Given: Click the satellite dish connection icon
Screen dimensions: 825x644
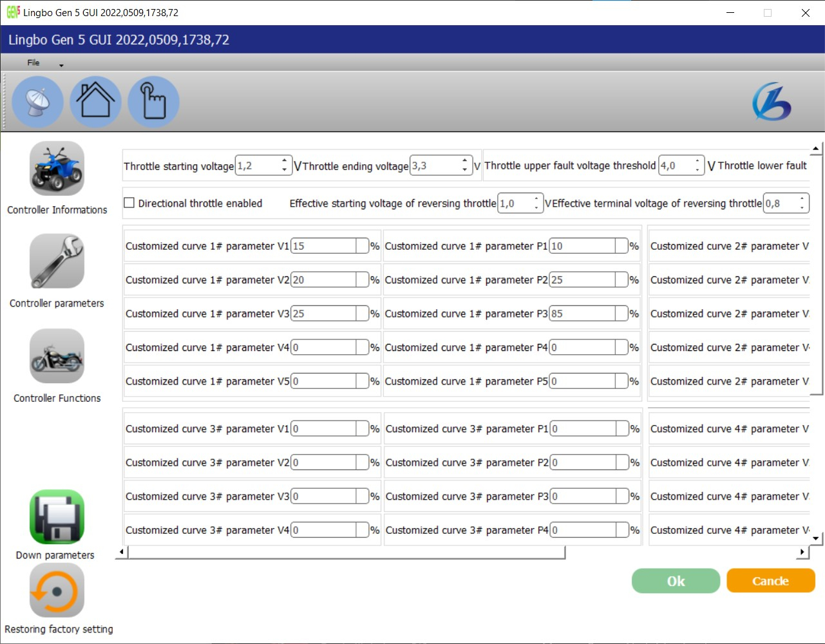Looking at the screenshot, I should coord(37,102).
